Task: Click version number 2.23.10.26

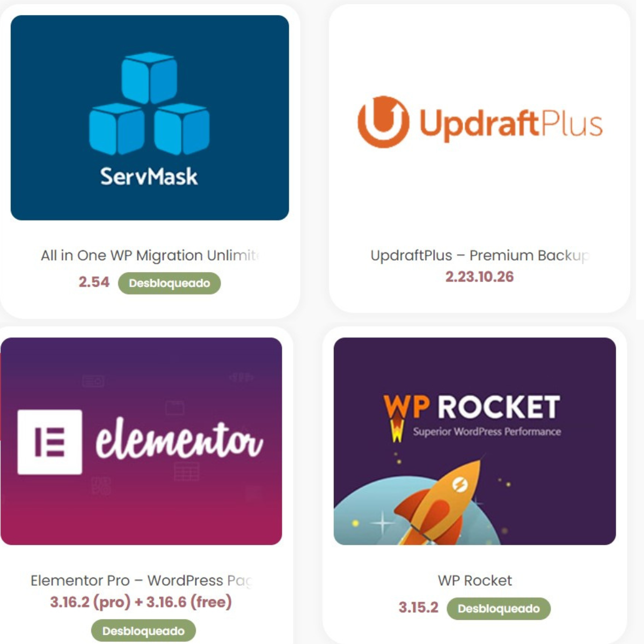Action: (480, 277)
